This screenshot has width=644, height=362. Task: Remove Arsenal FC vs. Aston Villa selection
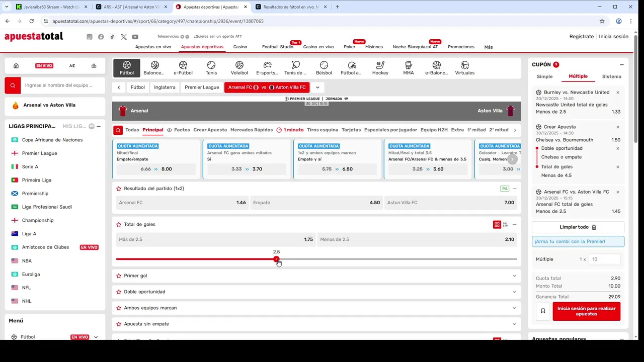[x=618, y=192]
